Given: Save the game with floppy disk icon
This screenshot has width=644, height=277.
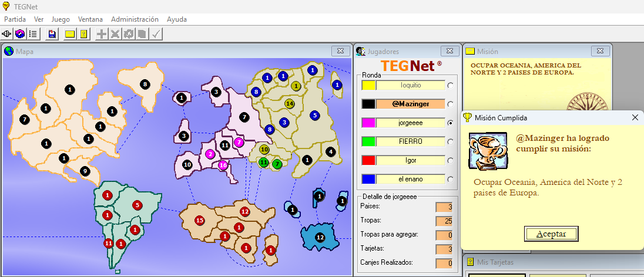Looking at the screenshot, I should click(52, 33).
